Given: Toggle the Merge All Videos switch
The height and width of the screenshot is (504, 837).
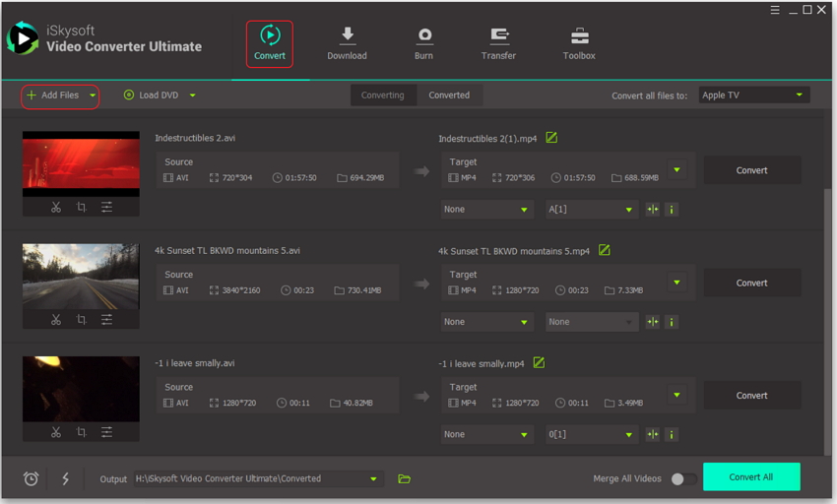Looking at the screenshot, I should [x=683, y=478].
